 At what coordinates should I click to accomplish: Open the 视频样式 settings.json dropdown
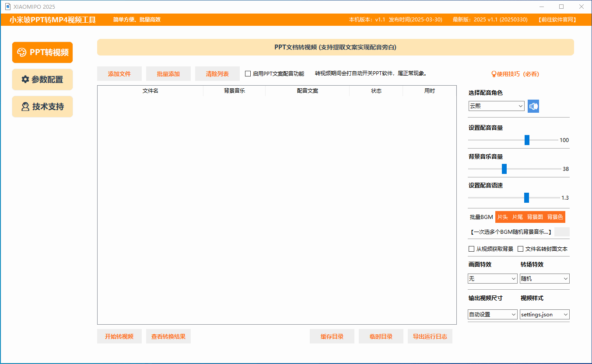[545, 314]
